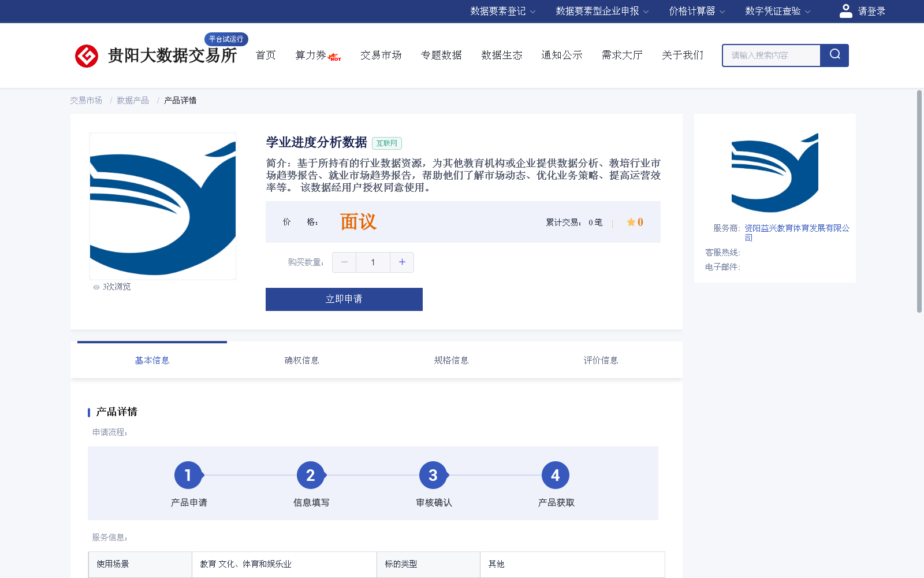Open the 关于我们 menu item
The height and width of the screenshot is (578, 924).
pyautogui.click(x=683, y=55)
